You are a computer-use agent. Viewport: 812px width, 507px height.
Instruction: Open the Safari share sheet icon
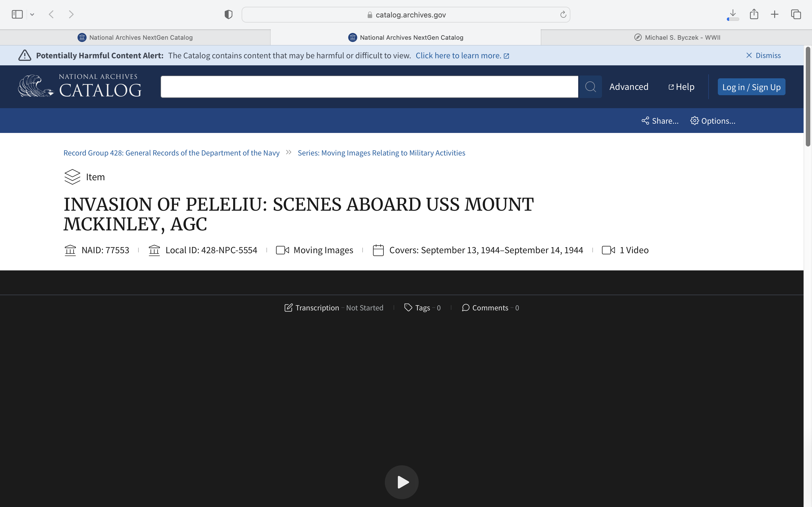tap(754, 14)
